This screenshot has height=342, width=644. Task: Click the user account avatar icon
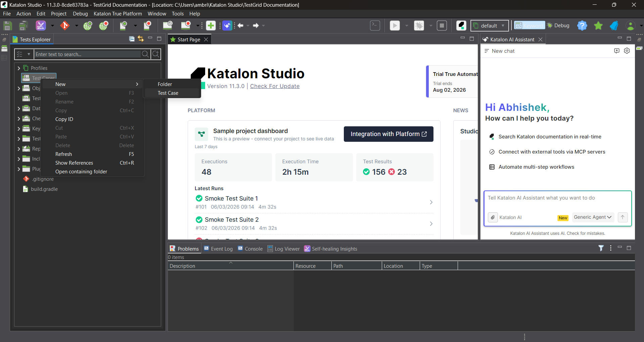(631, 26)
